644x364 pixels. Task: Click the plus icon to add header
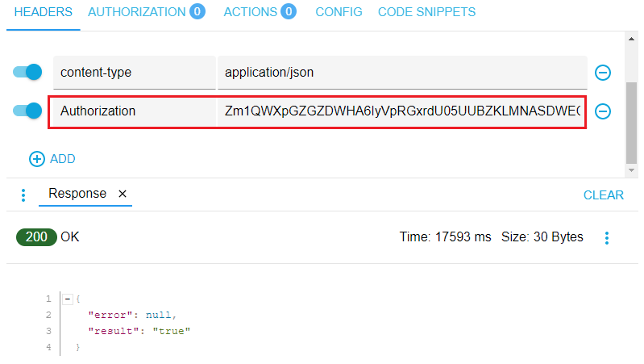pyautogui.click(x=37, y=159)
